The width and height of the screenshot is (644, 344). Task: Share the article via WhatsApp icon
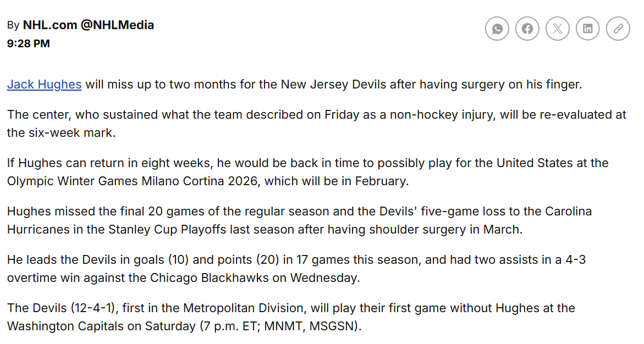tap(497, 29)
